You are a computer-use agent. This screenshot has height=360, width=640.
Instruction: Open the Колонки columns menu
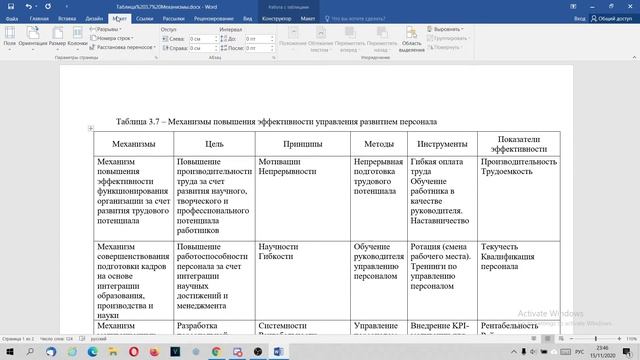point(77,38)
